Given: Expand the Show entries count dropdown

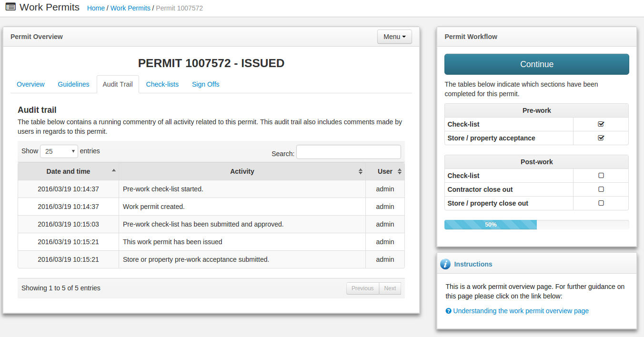Looking at the screenshot, I should pyautogui.click(x=59, y=151).
